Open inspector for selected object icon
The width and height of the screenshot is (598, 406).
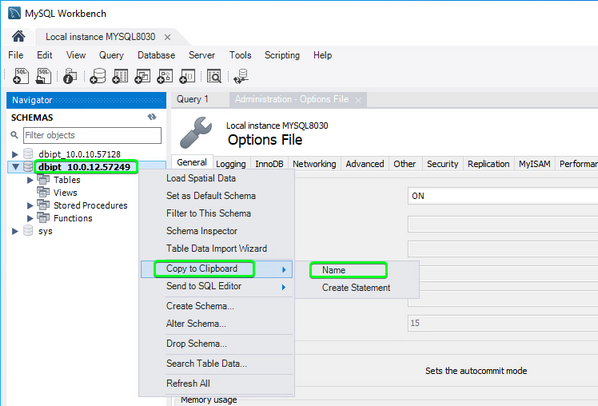click(x=70, y=76)
